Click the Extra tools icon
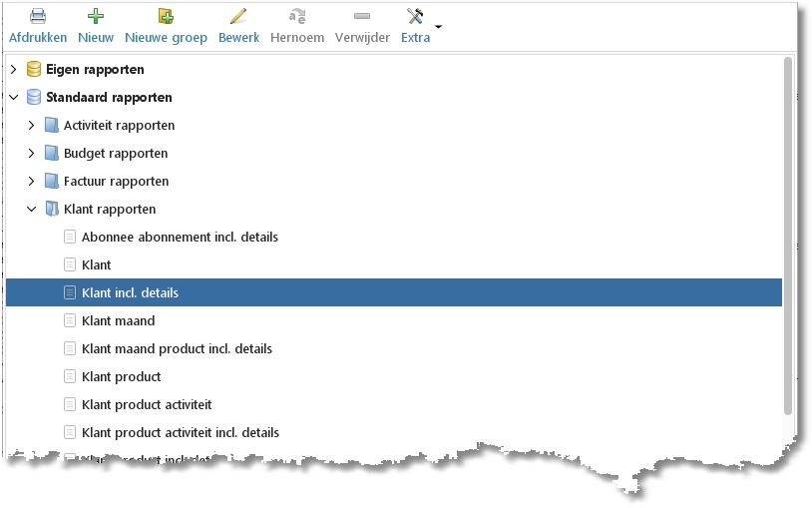The width and height of the screenshot is (812, 508). (x=415, y=16)
